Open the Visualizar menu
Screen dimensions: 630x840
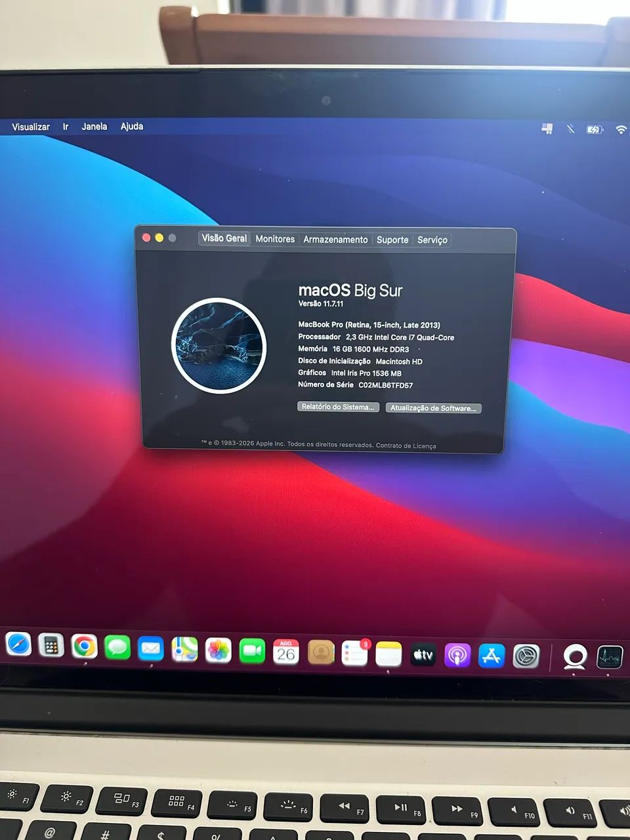(31, 127)
